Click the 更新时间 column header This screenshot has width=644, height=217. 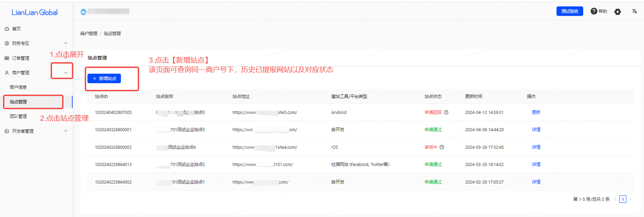pos(474,96)
